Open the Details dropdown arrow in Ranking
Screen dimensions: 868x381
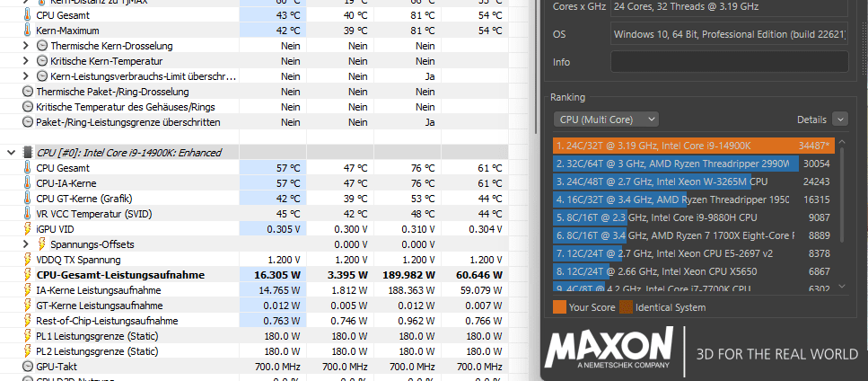coord(840,119)
